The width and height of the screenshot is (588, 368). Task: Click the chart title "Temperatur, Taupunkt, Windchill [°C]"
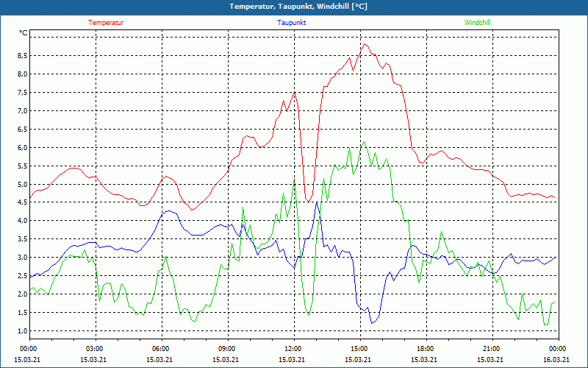coord(298,7)
